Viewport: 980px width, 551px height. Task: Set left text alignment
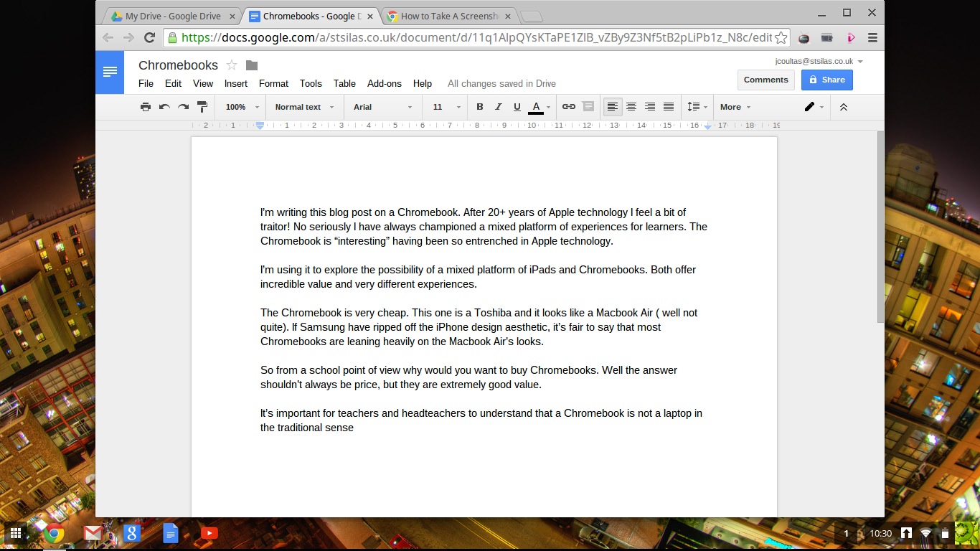click(x=613, y=107)
